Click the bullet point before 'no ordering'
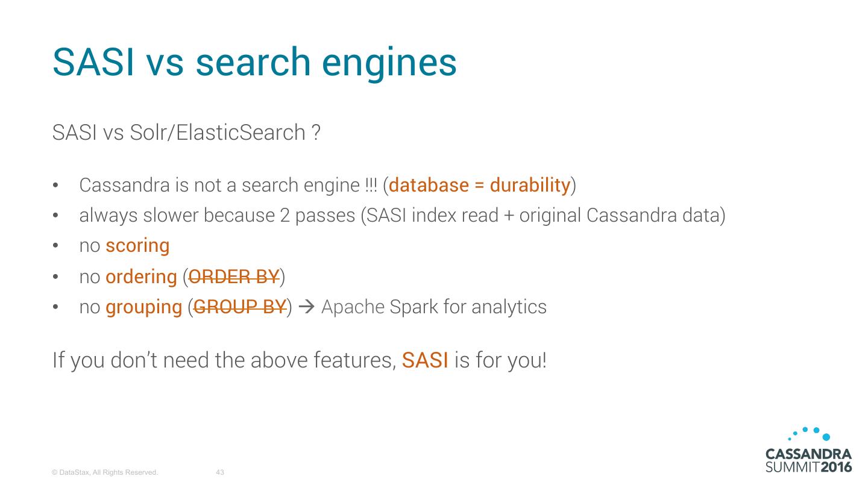Image resolution: width=868 pixels, height=488 pixels. coord(56,277)
